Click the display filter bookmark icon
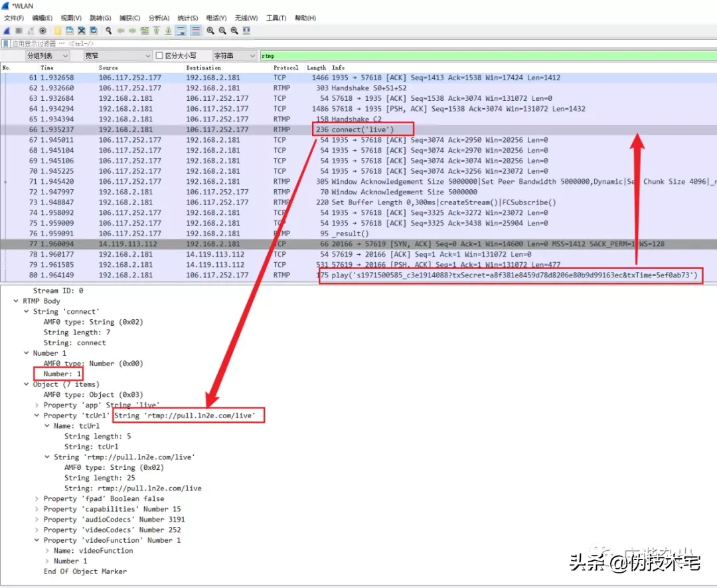 [x=5, y=44]
